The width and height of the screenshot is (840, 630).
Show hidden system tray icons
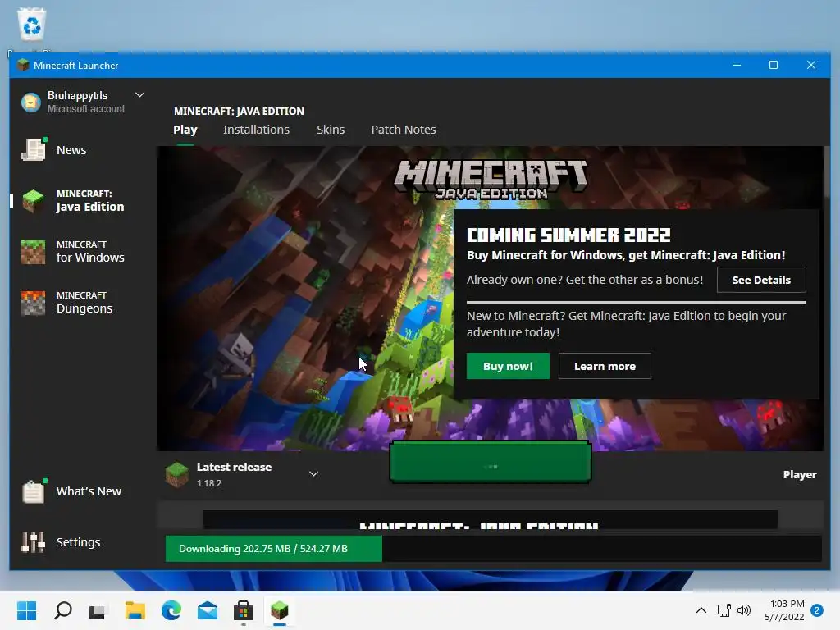click(701, 610)
